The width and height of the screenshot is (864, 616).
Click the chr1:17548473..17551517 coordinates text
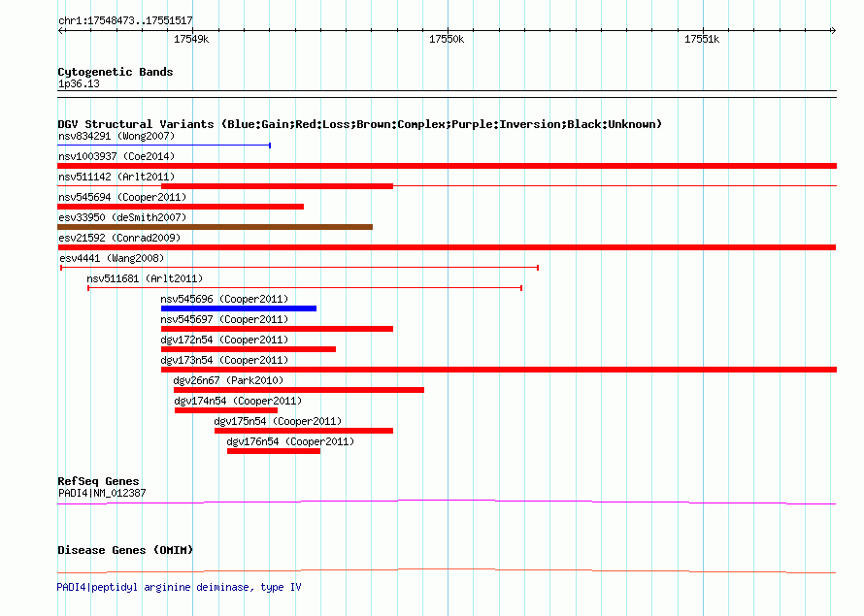(x=125, y=21)
